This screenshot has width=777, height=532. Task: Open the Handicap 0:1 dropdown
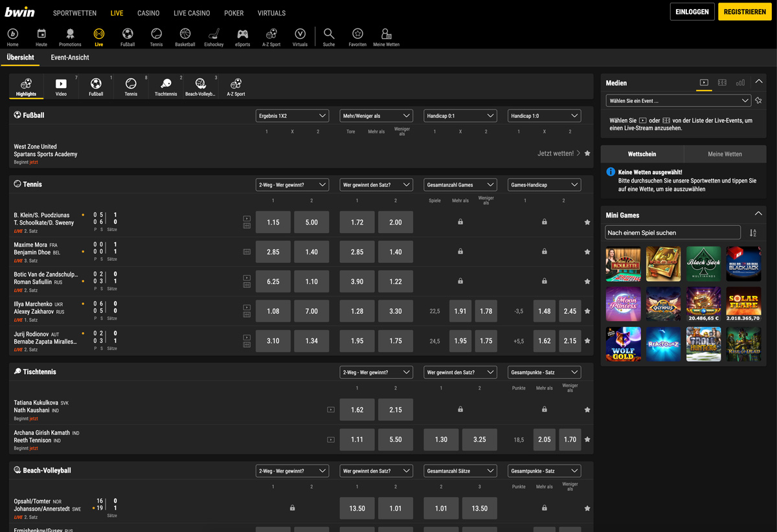[x=460, y=116]
